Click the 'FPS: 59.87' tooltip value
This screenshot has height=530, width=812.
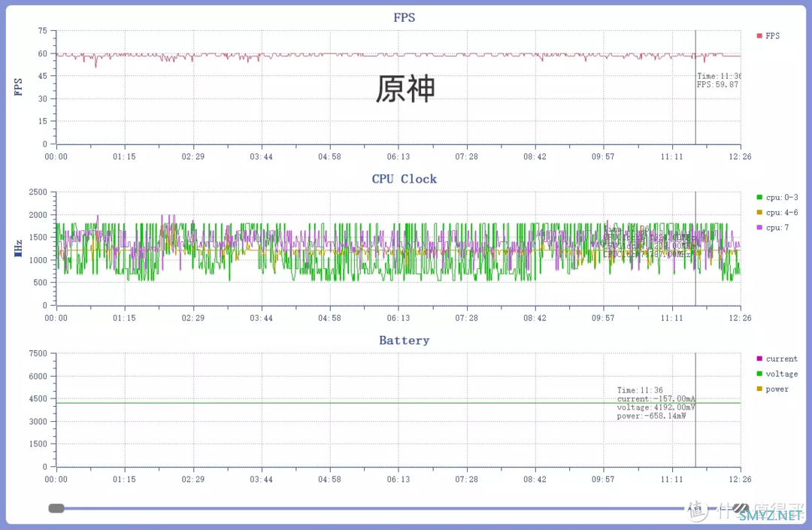pos(718,84)
